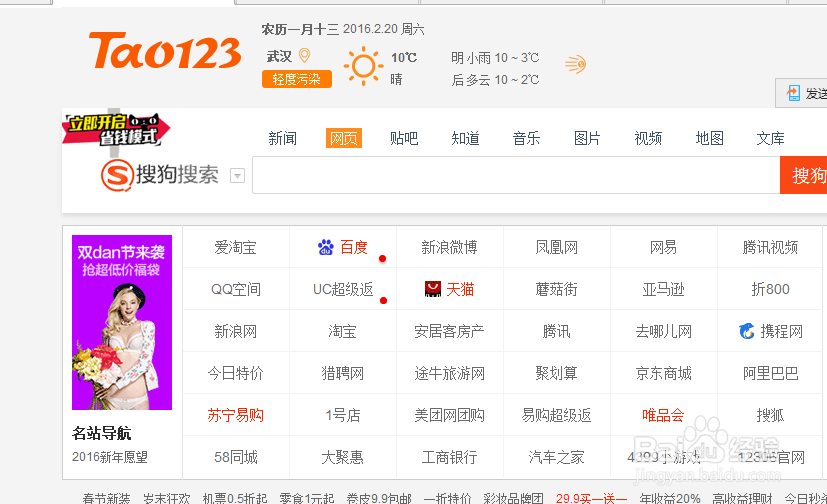This screenshot has width=827, height=504.
Task: Select the 文库 search tab
Action: (770, 139)
